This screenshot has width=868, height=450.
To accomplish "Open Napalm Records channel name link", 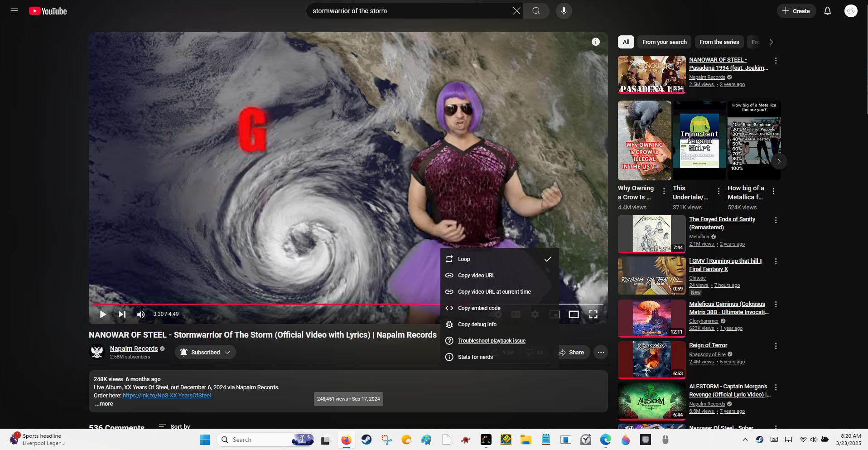I will (134, 348).
